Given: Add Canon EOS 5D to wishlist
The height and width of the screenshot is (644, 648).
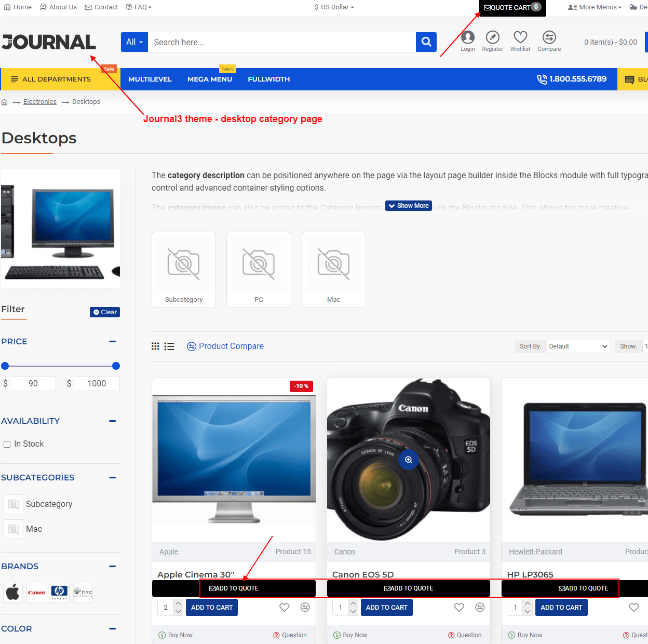Looking at the screenshot, I should click(459, 607).
